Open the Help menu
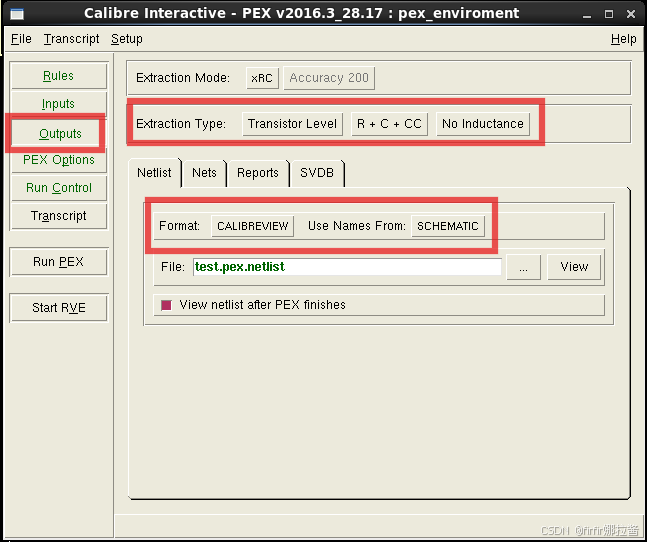This screenshot has width=647, height=542. [x=623, y=39]
